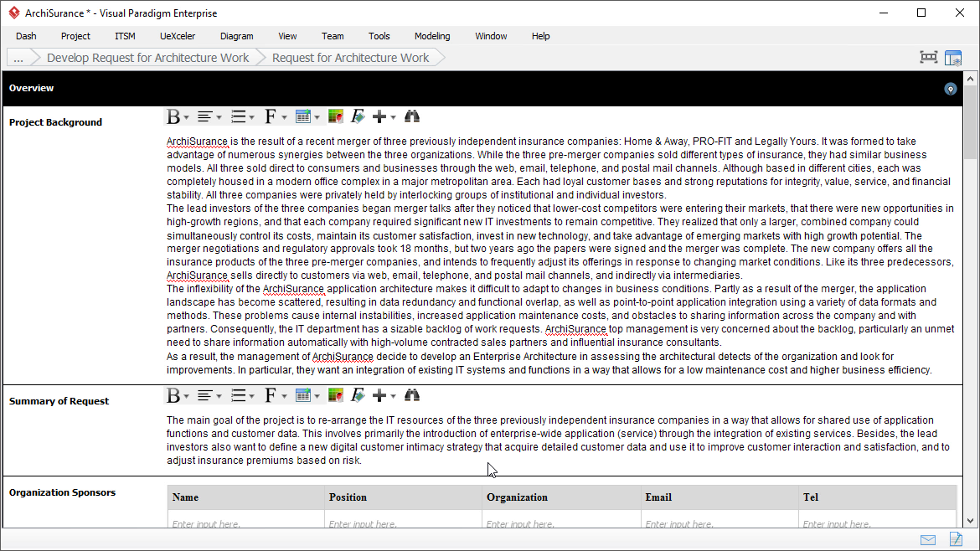Click the binoculars find icon for Summary of Request

(412, 395)
